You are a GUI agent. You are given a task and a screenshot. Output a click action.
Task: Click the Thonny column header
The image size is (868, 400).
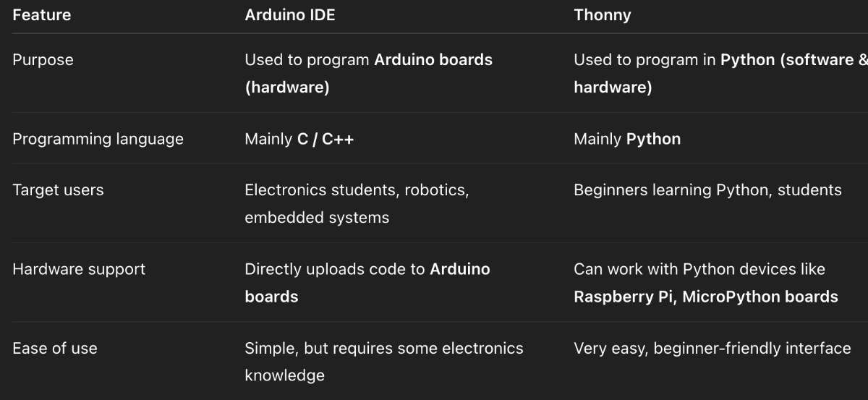pyautogui.click(x=602, y=15)
